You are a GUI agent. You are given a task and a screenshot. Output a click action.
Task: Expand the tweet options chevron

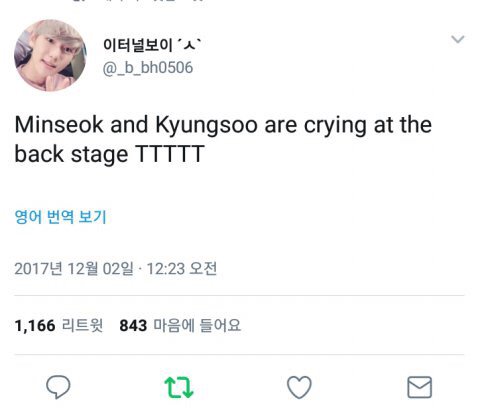[458, 39]
